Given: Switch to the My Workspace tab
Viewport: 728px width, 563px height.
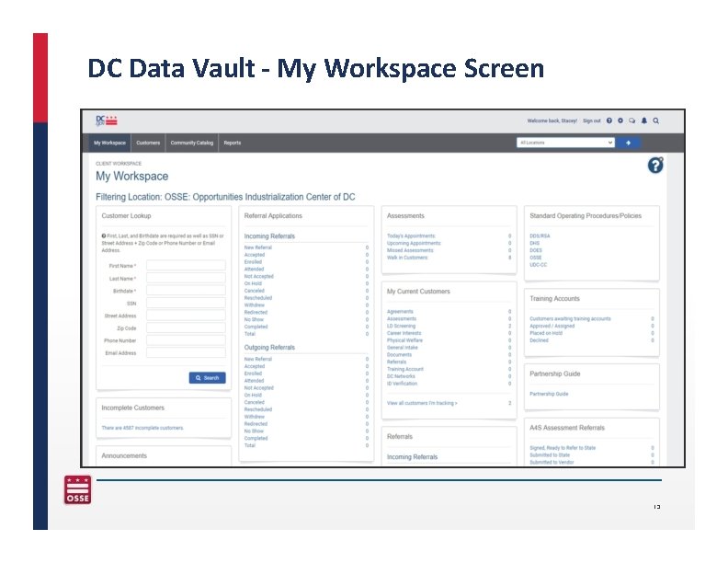Looking at the screenshot, I should [109, 143].
